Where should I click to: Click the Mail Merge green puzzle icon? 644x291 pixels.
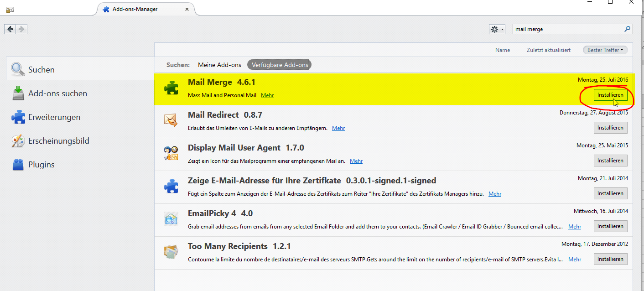point(171,88)
